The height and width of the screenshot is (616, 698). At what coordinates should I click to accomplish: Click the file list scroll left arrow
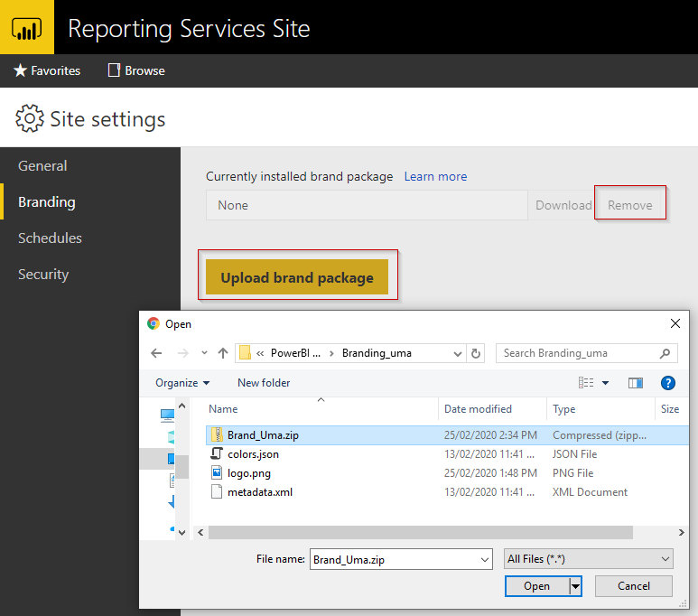pyautogui.click(x=200, y=532)
